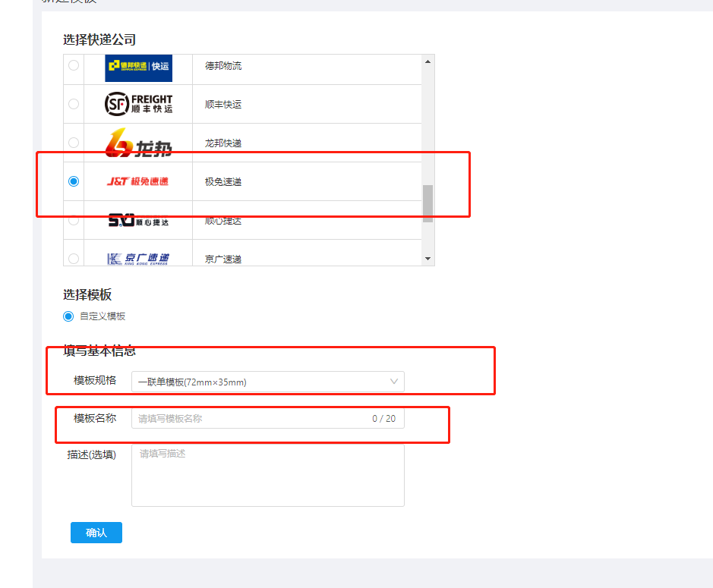Select the 龙邦快递 radio button
713x588 pixels.
tap(73, 143)
